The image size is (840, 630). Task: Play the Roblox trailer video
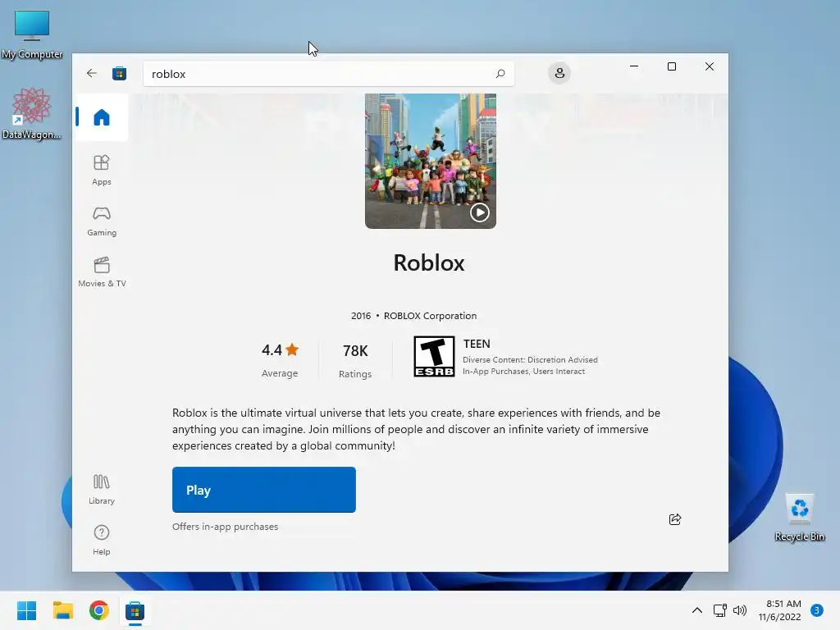click(x=479, y=212)
